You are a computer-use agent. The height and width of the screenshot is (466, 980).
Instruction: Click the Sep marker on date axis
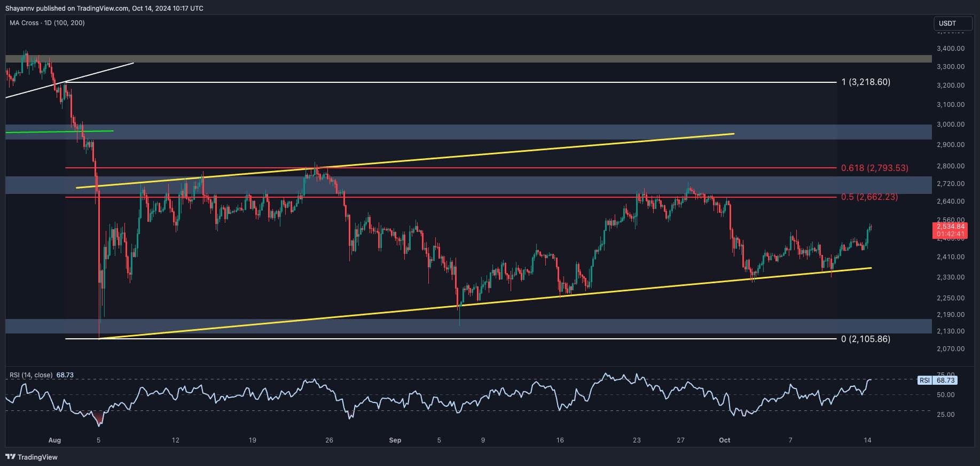click(x=395, y=440)
